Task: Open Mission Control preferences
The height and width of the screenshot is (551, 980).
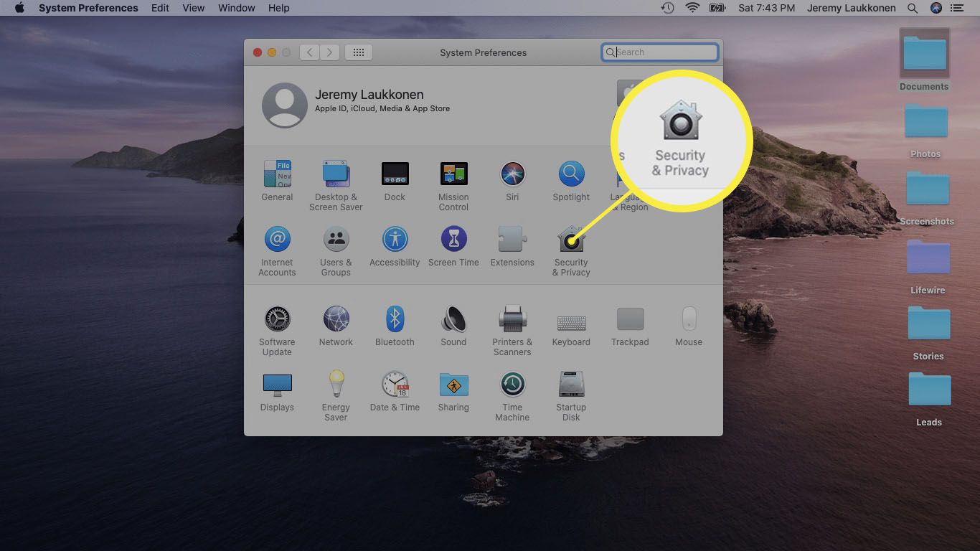Action: click(x=453, y=186)
